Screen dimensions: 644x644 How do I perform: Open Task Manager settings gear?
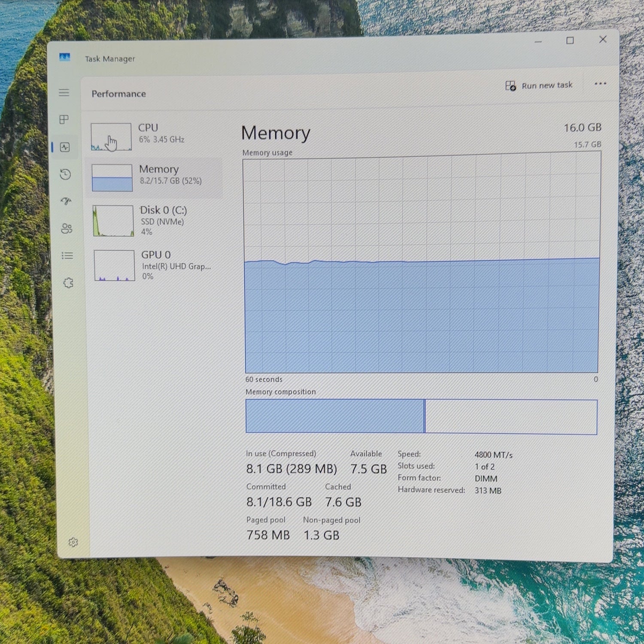73,542
